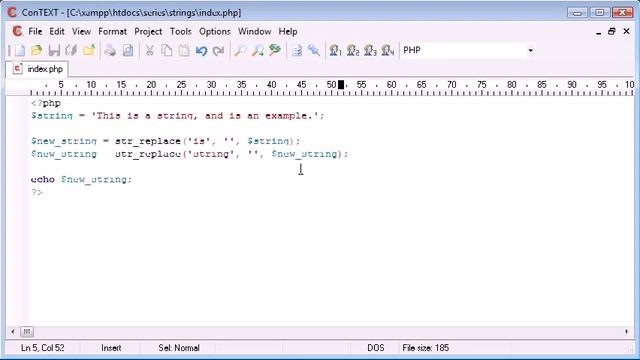
Task: Run user command 2 icon
Action: click(x=353, y=51)
